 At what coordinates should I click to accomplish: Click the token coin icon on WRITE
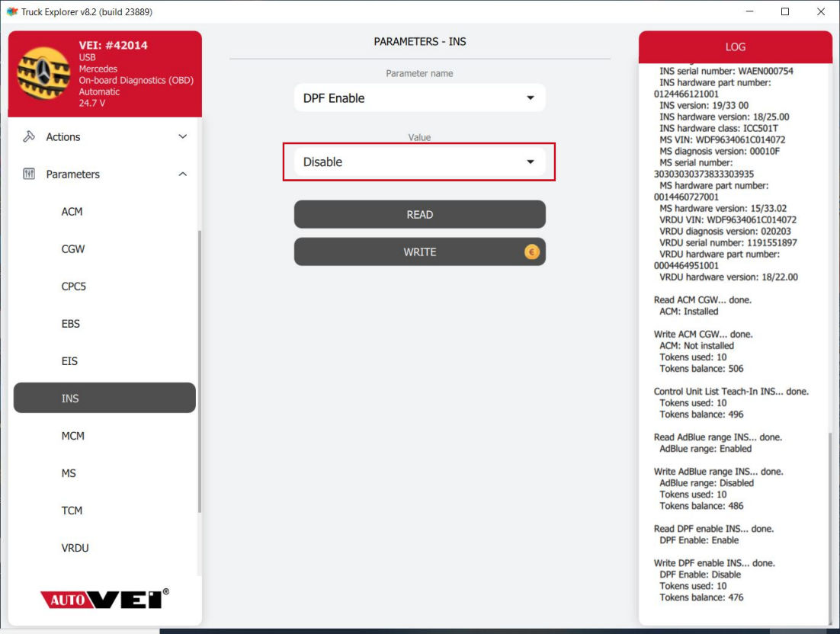point(531,252)
